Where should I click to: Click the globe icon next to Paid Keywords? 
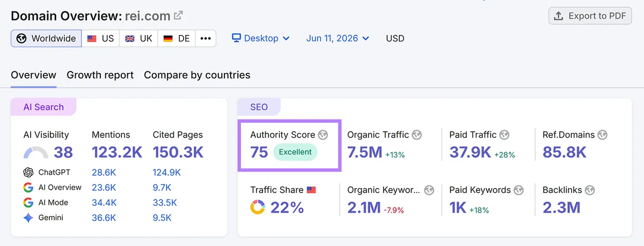(518, 190)
